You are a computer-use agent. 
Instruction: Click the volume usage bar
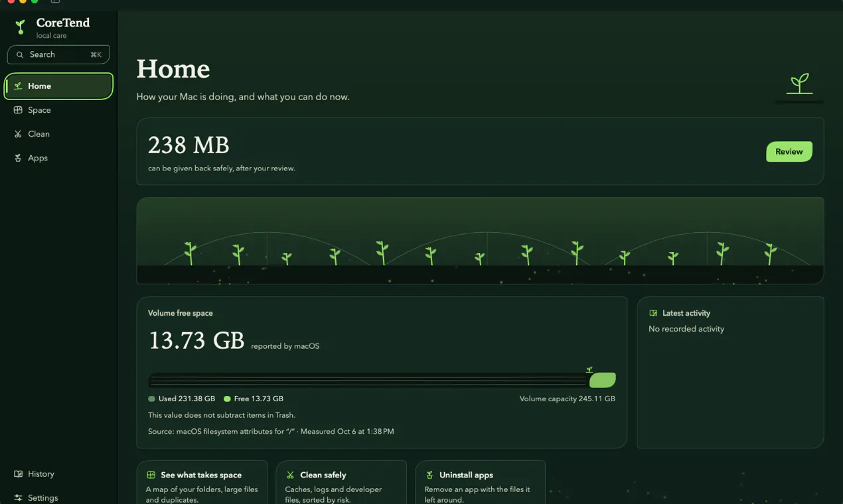pos(382,380)
